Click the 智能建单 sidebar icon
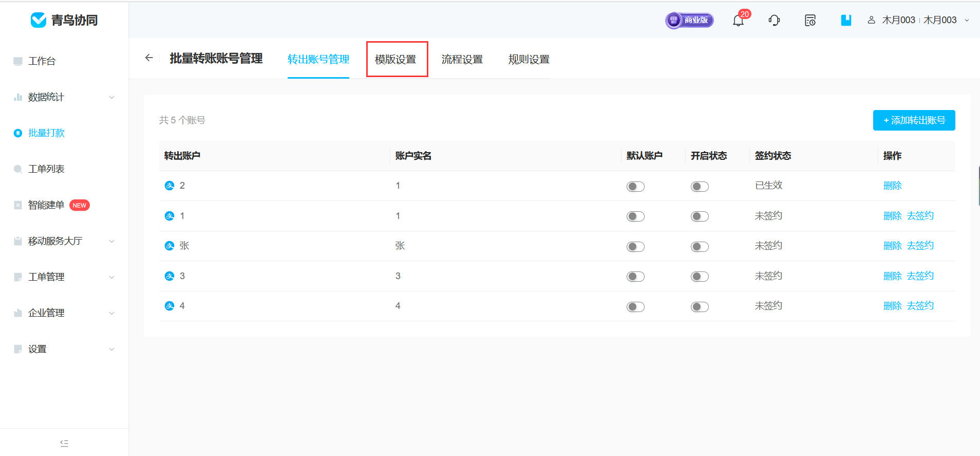Viewport: 980px width, 456px height. [18, 205]
